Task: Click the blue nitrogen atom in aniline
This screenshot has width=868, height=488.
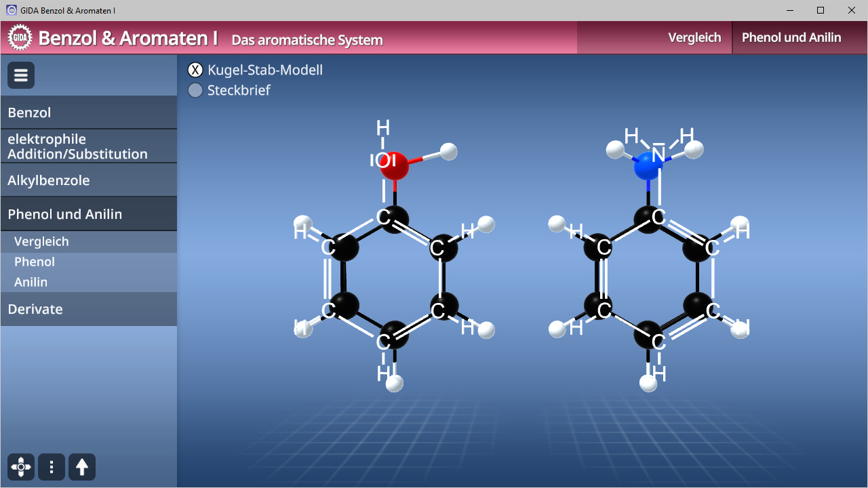Action: pos(648,165)
